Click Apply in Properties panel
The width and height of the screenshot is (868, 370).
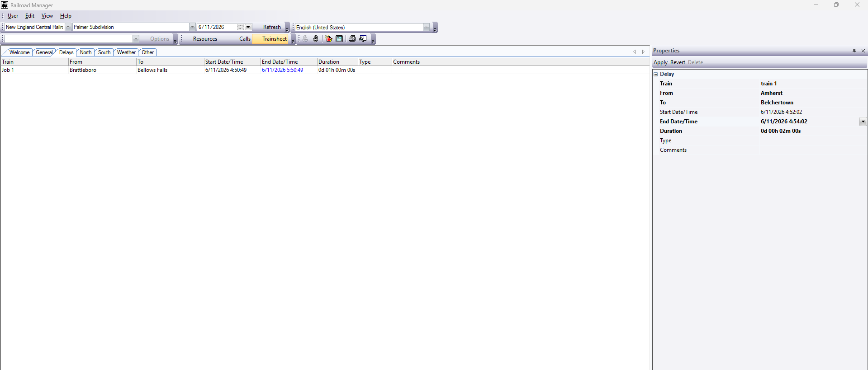coord(660,62)
